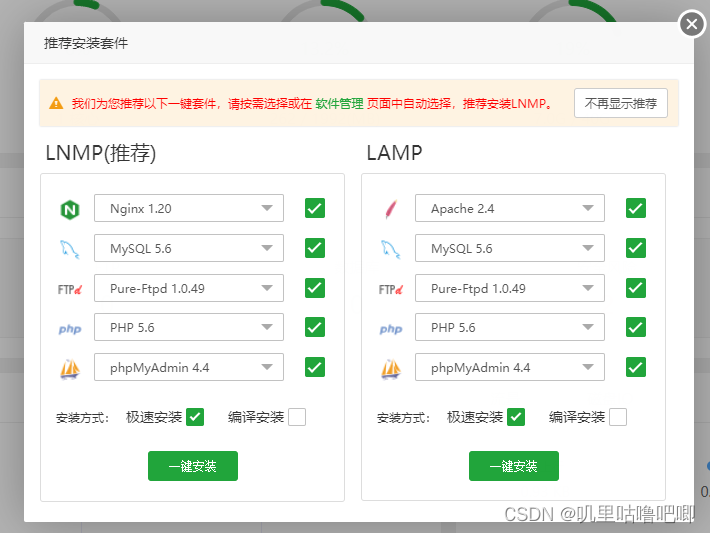Click 一键安装 button under LNMP
The image size is (710, 533).
tap(193, 466)
